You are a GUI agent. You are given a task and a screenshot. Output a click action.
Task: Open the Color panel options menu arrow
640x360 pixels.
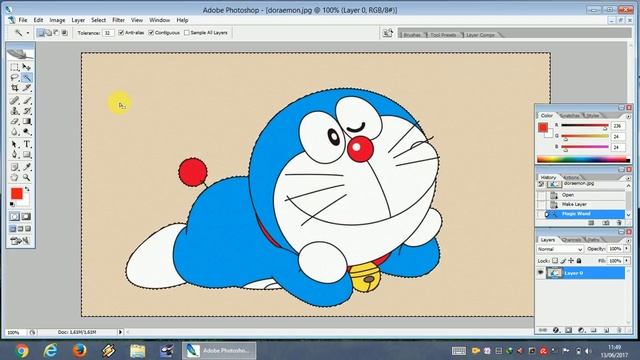(628, 117)
